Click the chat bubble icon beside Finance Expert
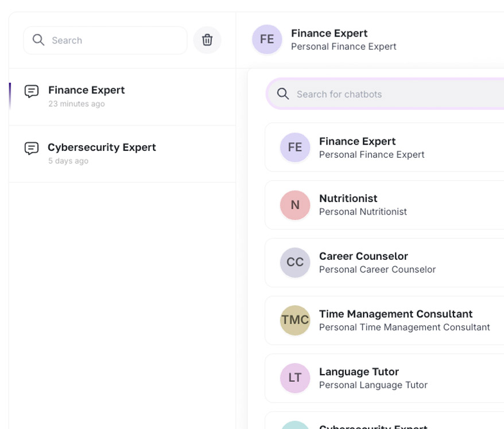This screenshot has width=504, height=429. click(32, 91)
